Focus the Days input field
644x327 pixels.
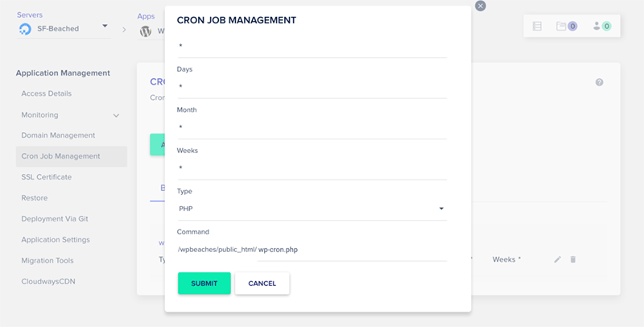point(312,87)
